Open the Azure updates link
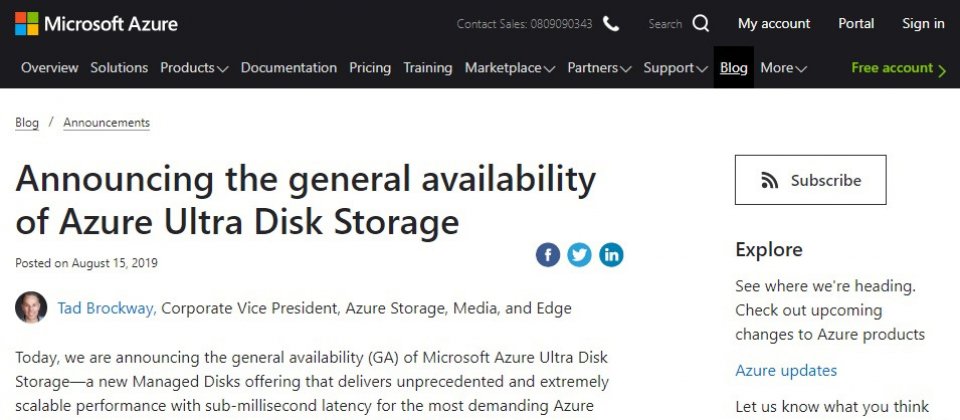 [786, 371]
